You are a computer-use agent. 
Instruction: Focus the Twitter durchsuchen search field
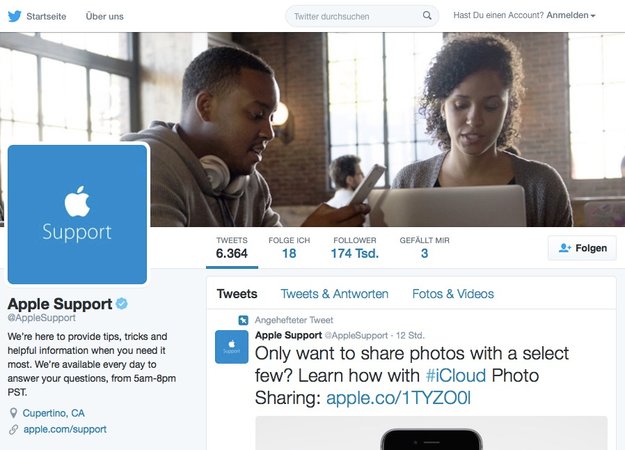(x=362, y=16)
